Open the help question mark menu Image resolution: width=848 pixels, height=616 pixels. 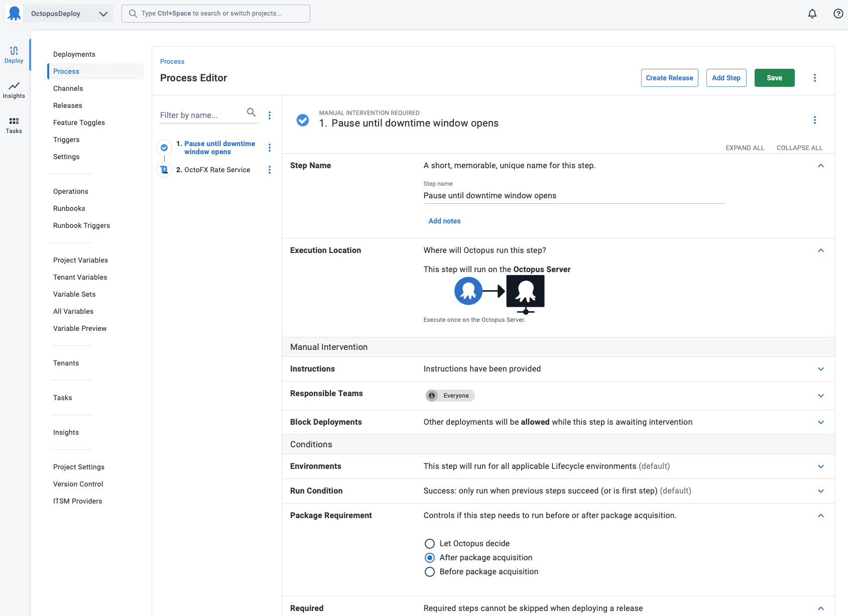[x=838, y=14]
